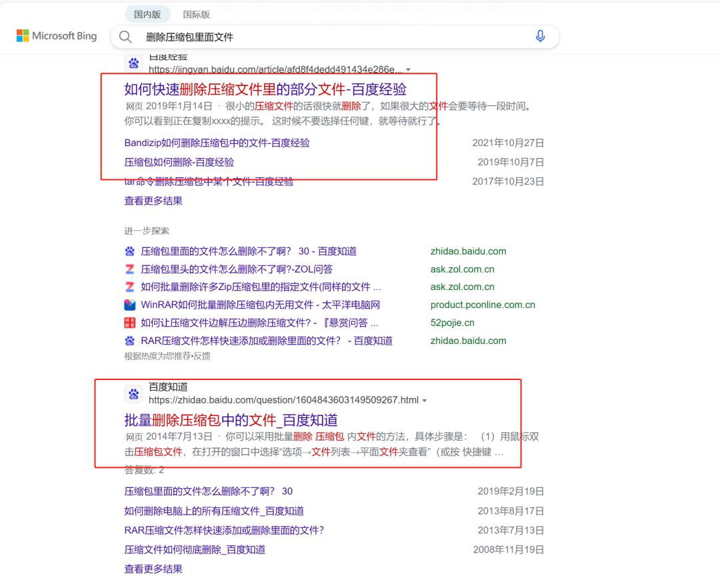Expand dropdown arrow after jingyan.baidu.com URL
The width and height of the screenshot is (720, 588).
click(408, 70)
